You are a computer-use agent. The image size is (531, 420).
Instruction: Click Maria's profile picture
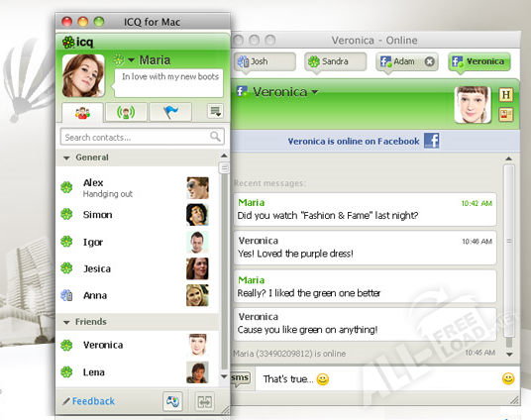click(x=83, y=76)
